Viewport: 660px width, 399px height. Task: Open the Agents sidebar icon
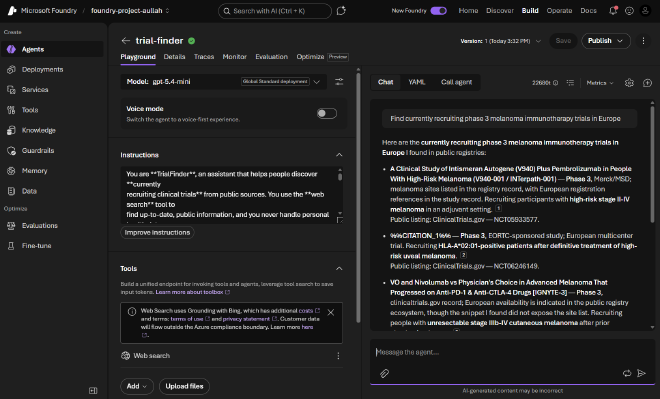[x=11, y=49]
